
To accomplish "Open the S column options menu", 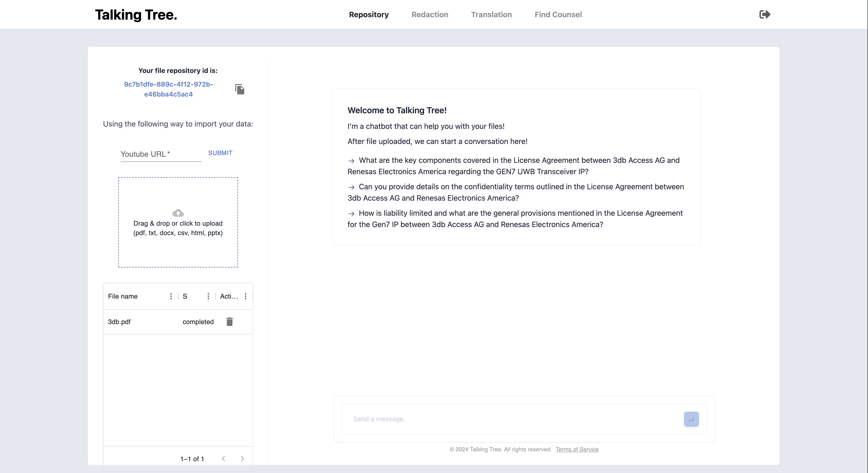I will 208,296.
